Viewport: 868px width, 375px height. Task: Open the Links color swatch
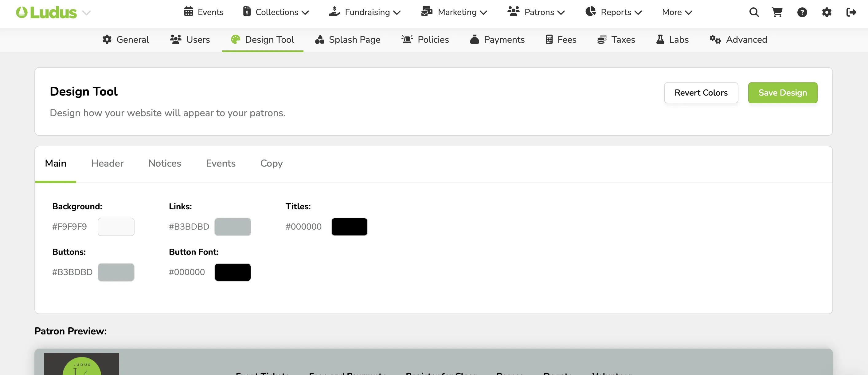click(x=233, y=227)
